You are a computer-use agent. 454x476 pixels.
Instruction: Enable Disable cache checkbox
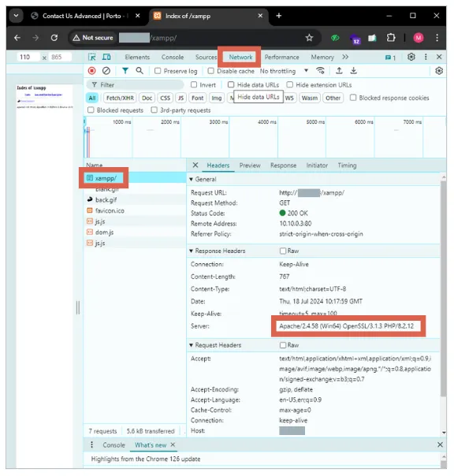[x=210, y=71]
